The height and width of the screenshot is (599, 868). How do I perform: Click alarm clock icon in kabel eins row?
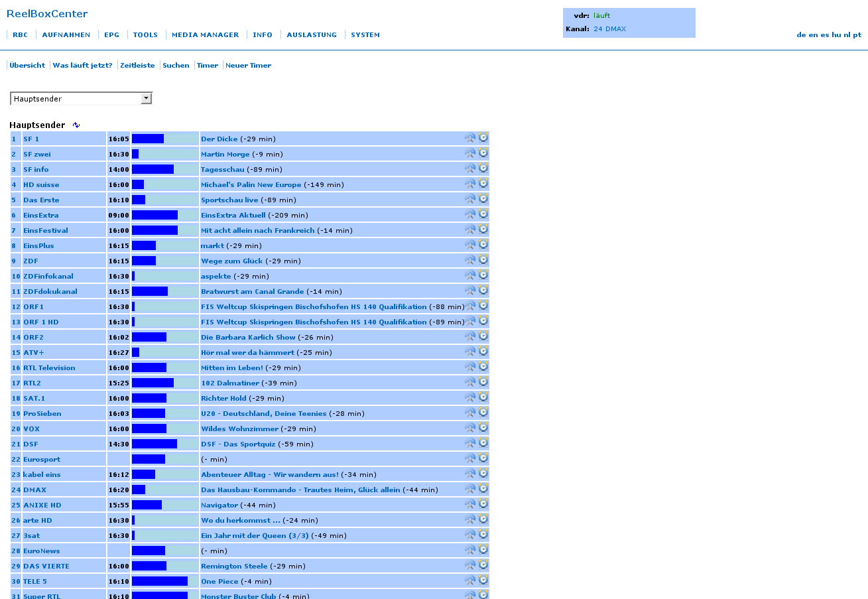(x=483, y=474)
